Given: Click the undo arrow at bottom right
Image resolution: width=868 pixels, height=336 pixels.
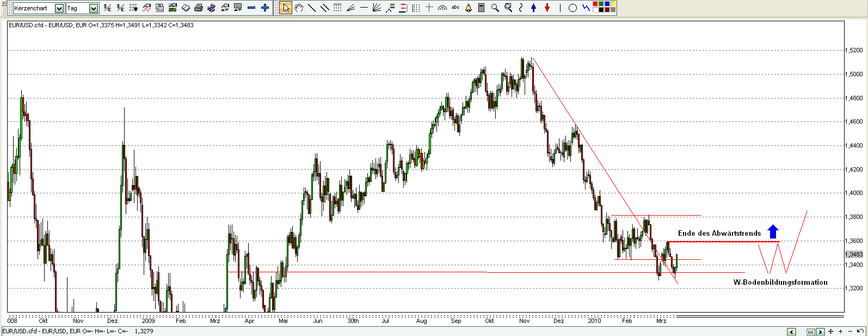Looking at the screenshot, I should coord(860,331).
